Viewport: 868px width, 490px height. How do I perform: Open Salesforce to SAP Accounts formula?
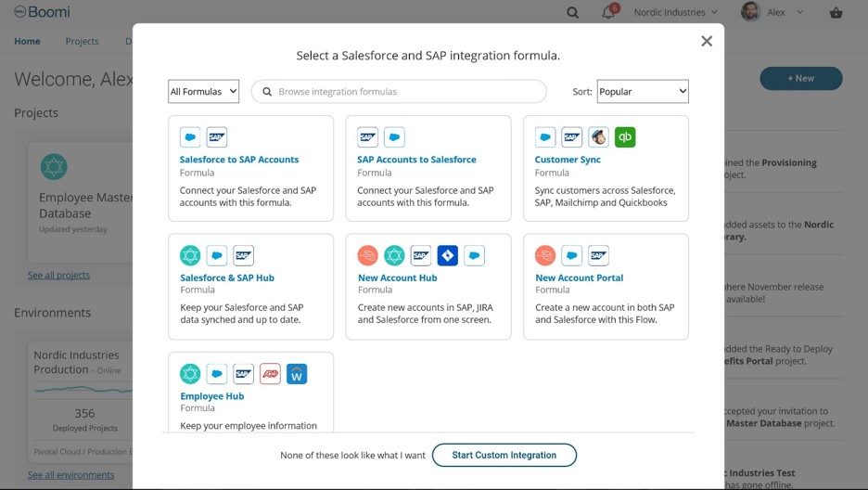(x=239, y=160)
